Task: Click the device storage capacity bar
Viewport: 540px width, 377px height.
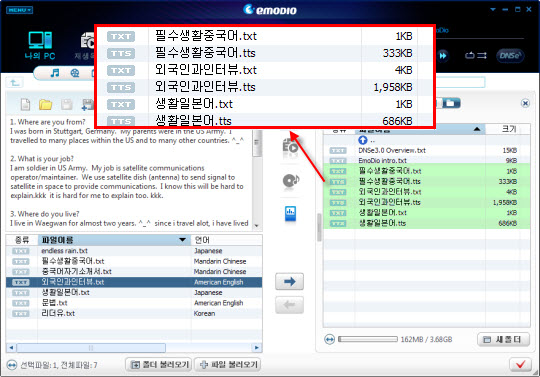Action: coord(368,339)
